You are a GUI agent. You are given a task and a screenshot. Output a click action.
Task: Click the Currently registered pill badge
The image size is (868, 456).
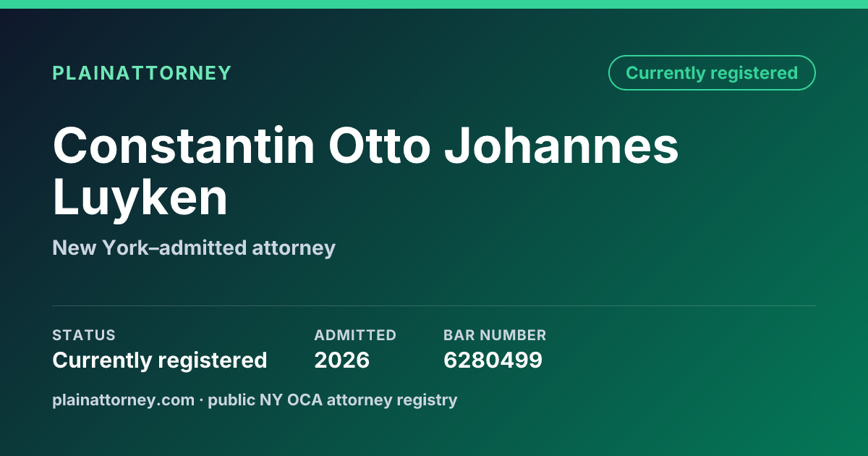pos(712,73)
